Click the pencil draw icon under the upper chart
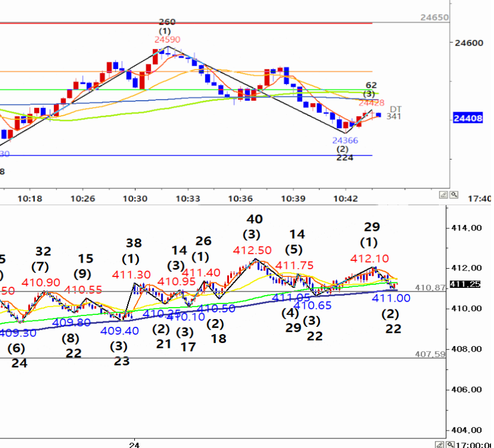Image resolution: width=494 pixels, height=448 pixels. pos(444,194)
